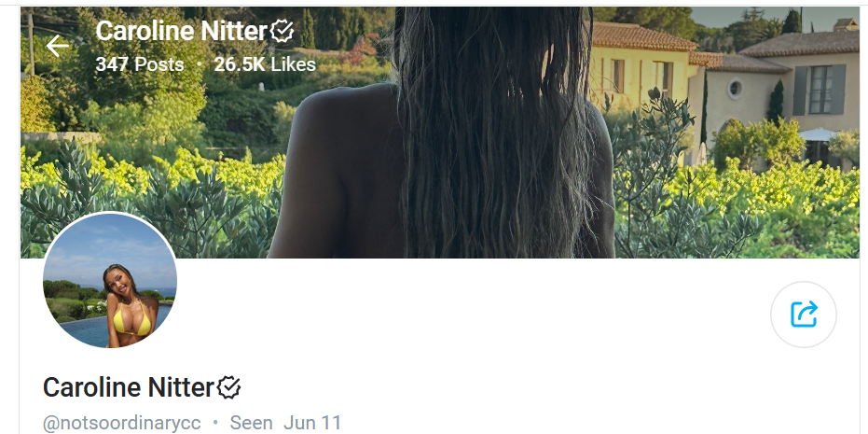
Task: Click the yellow bikini in the avatar picture
Action: [132, 323]
